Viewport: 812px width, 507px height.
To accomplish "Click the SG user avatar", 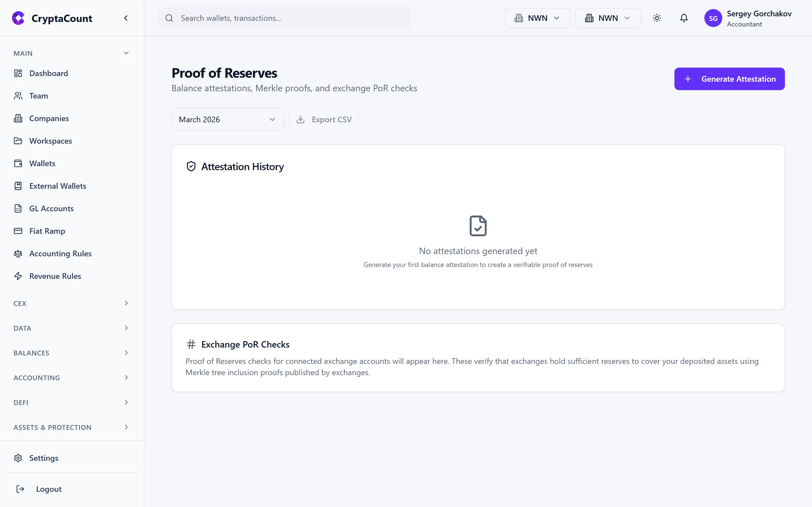I will [x=713, y=18].
